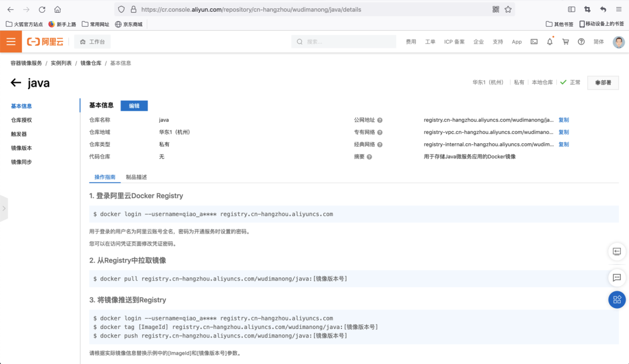Screen dimensions: 629x364
Task: Reload the current page
Action: [x=42, y=9]
